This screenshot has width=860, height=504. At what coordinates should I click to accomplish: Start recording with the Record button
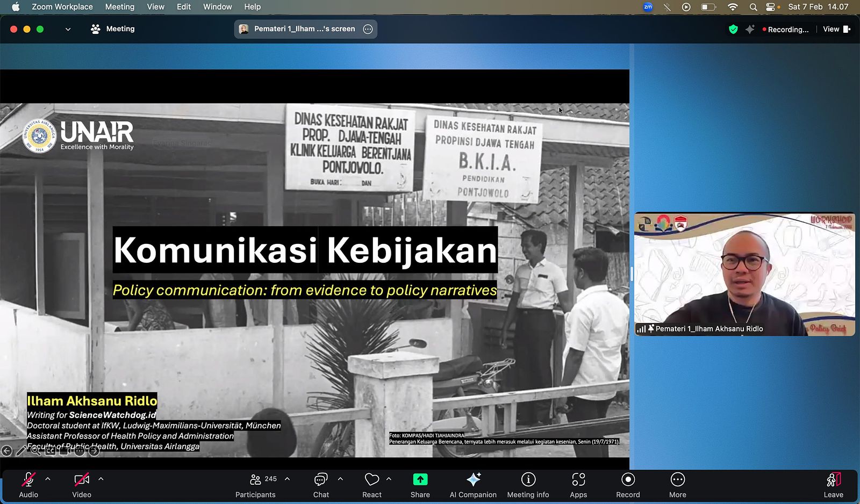(628, 485)
